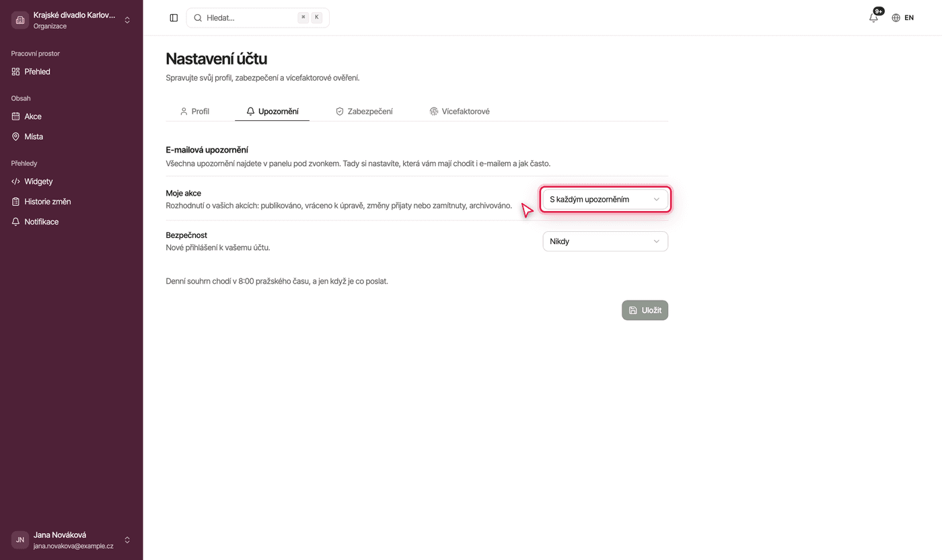Expand Jana Nováková user menu chevron
The image size is (942, 560).
pos(127,540)
